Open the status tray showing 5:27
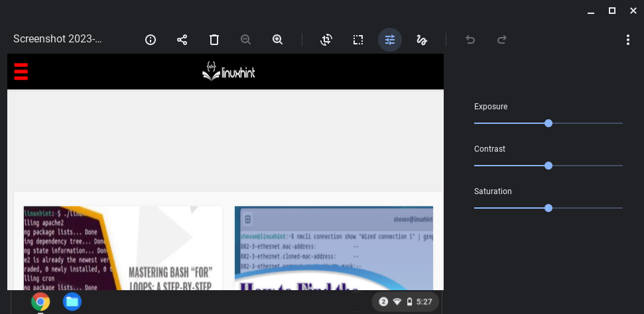 coord(405,302)
